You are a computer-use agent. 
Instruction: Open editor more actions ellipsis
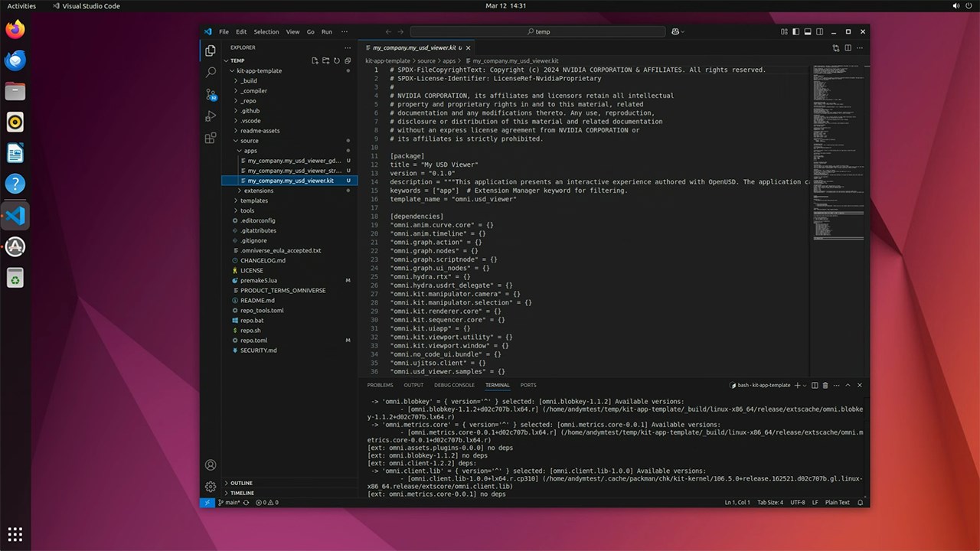click(x=860, y=47)
